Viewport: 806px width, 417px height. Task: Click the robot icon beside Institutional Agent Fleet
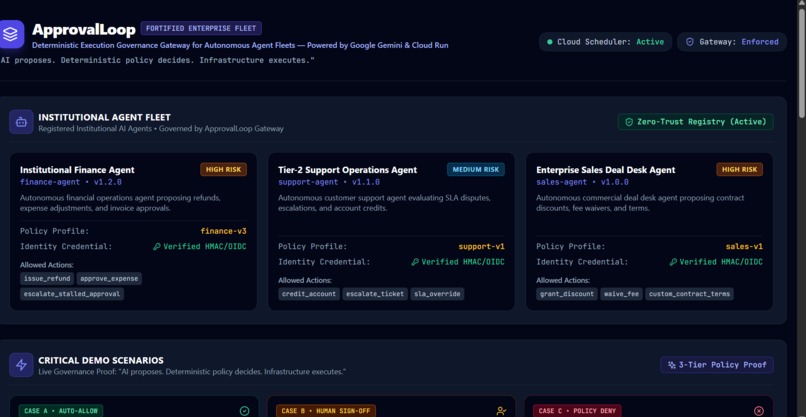click(x=21, y=122)
